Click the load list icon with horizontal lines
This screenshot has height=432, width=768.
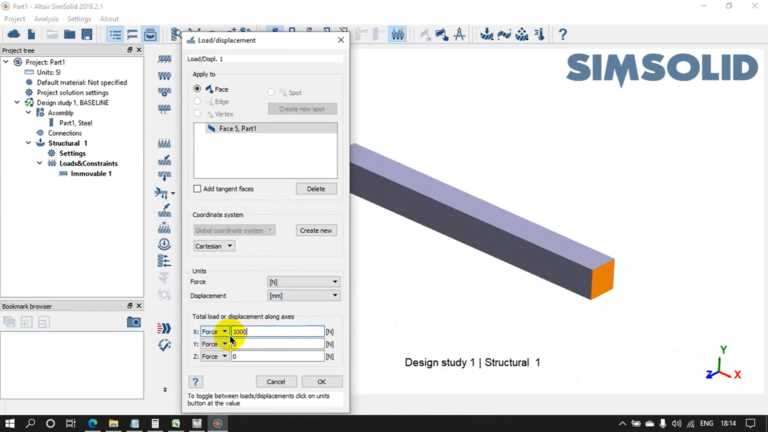[x=165, y=261]
